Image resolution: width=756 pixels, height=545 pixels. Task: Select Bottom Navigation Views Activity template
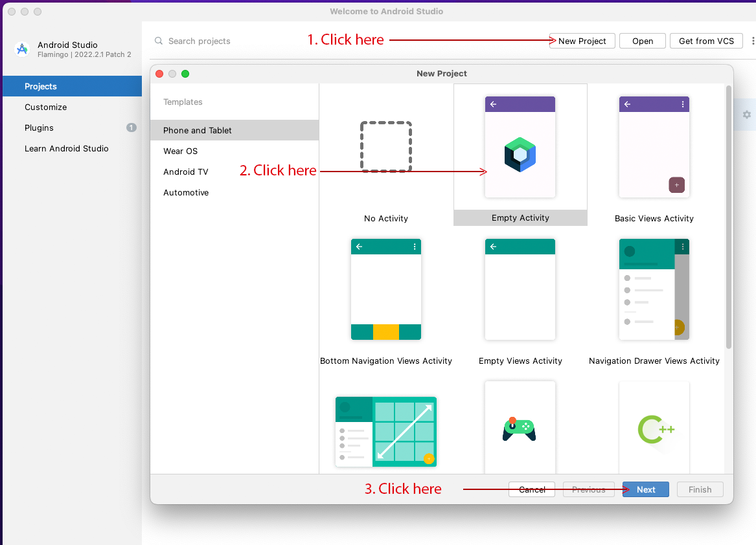(x=386, y=289)
